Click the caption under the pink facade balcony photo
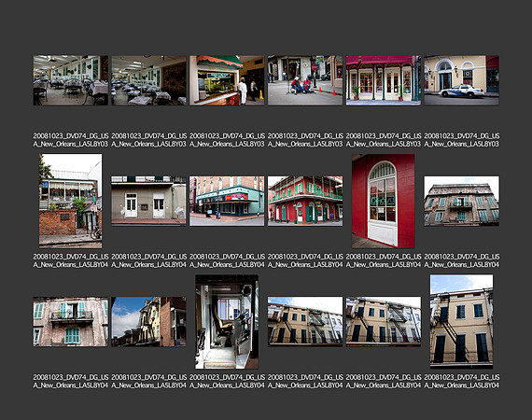Screen dimensions: 532x420 pyautogui.click(x=71, y=382)
